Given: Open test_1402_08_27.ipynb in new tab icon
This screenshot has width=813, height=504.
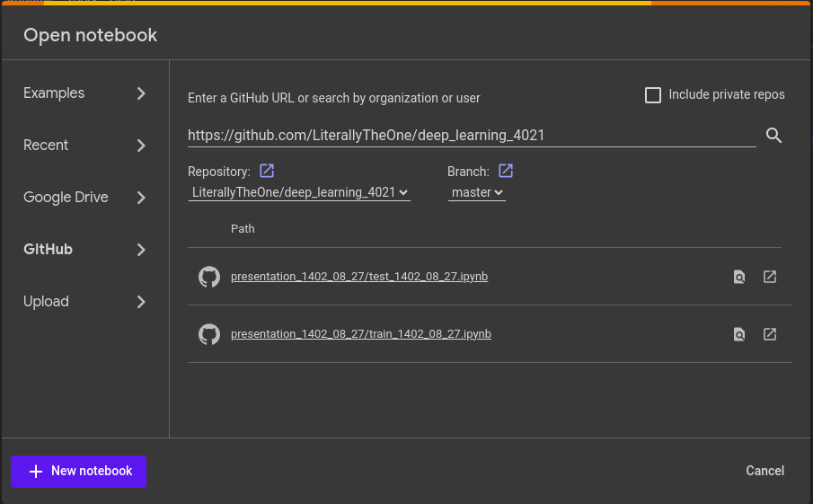Looking at the screenshot, I should pyautogui.click(x=770, y=277).
